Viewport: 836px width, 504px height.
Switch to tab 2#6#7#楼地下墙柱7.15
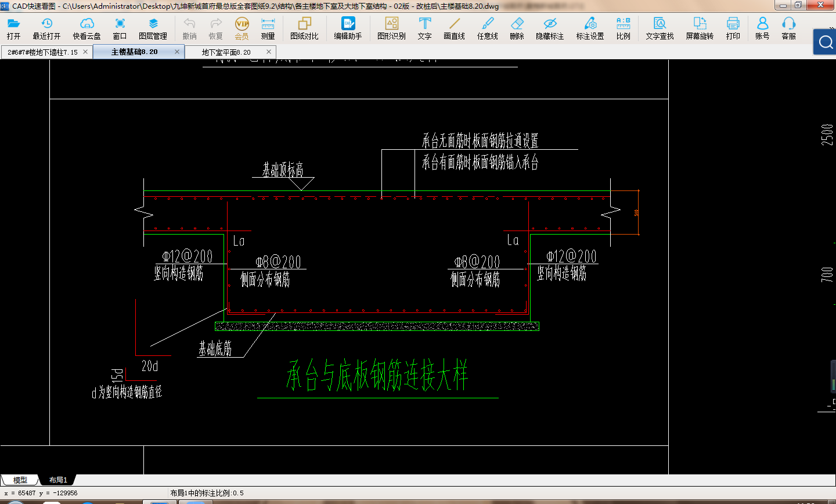click(x=42, y=52)
